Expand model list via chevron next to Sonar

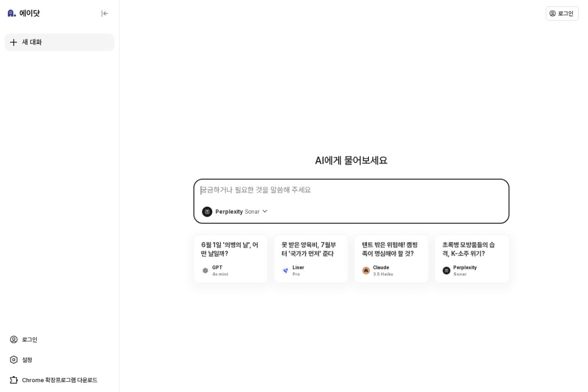(265, 211)
